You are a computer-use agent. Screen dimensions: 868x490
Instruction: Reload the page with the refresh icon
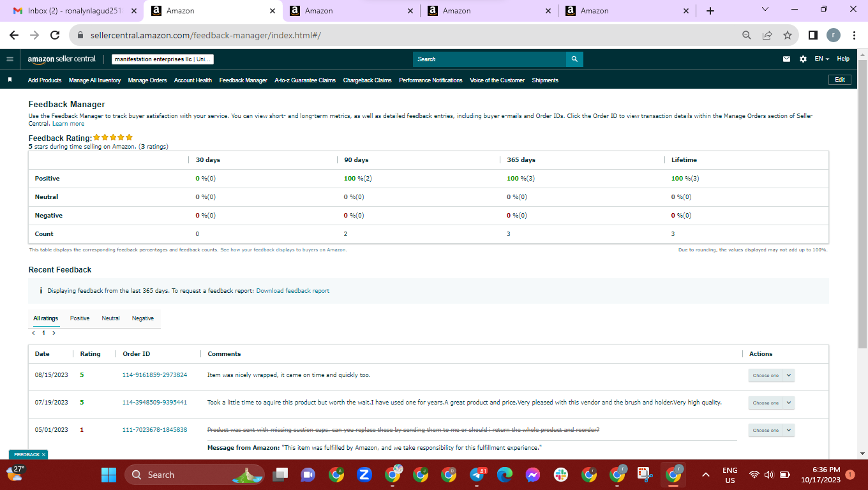(x=55, y=35)
